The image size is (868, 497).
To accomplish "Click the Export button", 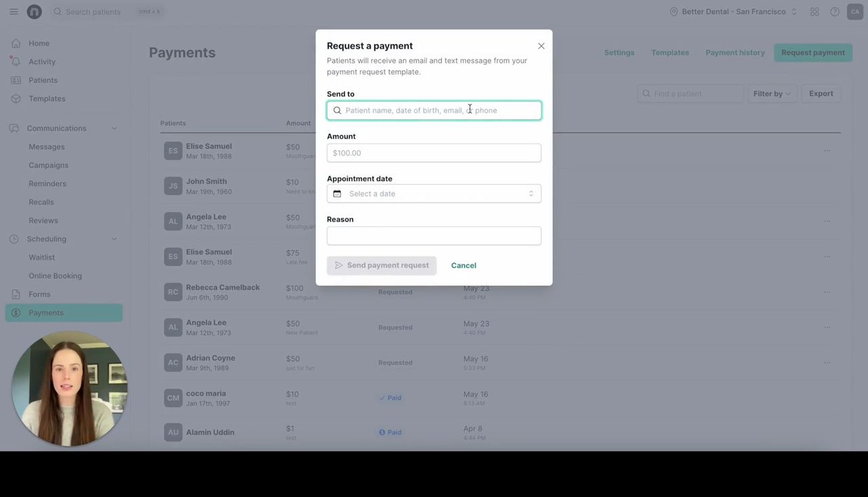I will (x=821, y=94).
